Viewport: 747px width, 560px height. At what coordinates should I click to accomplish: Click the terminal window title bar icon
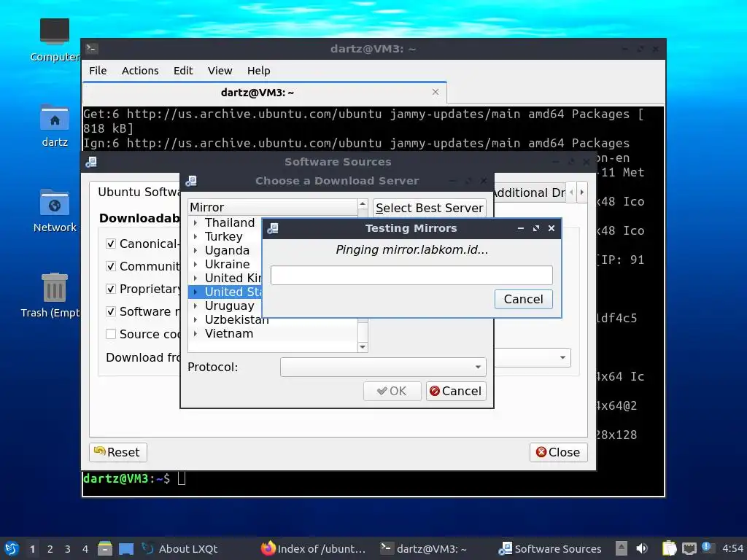(91, 48)
